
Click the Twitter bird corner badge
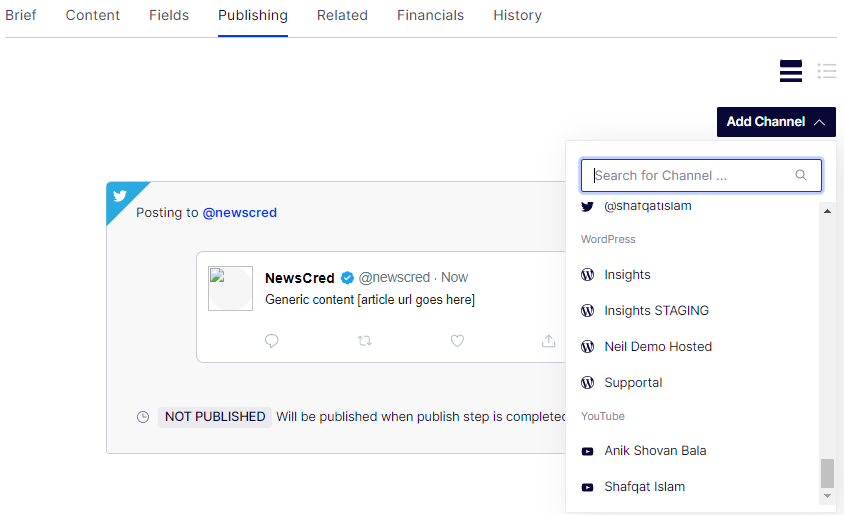click(120, 195)
